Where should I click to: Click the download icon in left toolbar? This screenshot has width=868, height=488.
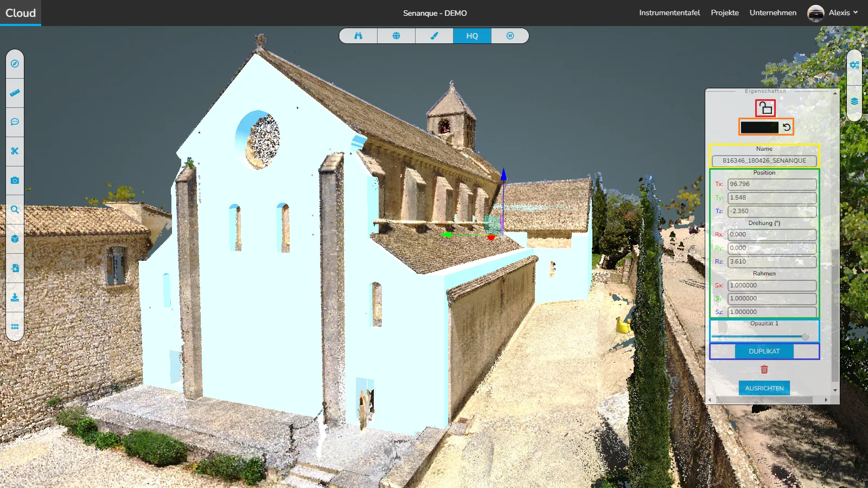point(15,297)
